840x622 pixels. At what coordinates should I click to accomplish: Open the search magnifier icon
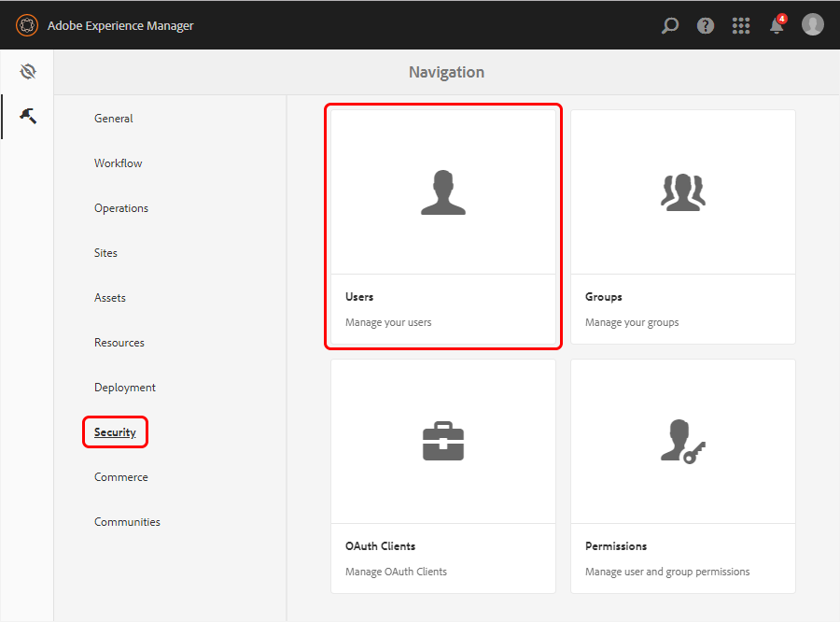click(x=669, y=25)
